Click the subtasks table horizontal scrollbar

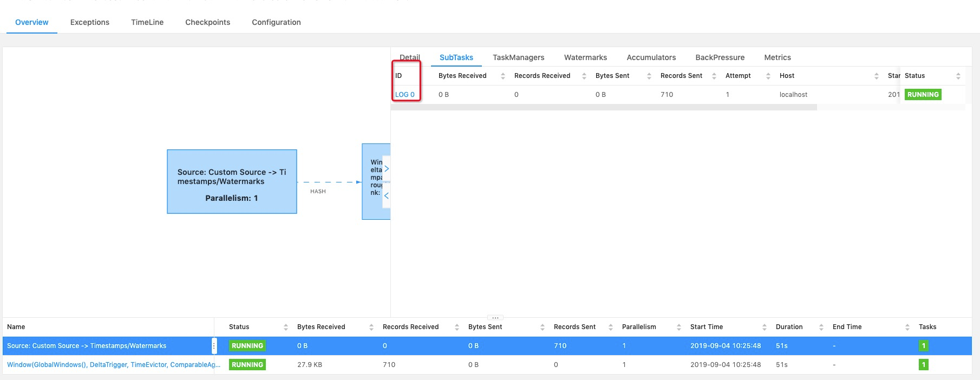click(604, 107)
